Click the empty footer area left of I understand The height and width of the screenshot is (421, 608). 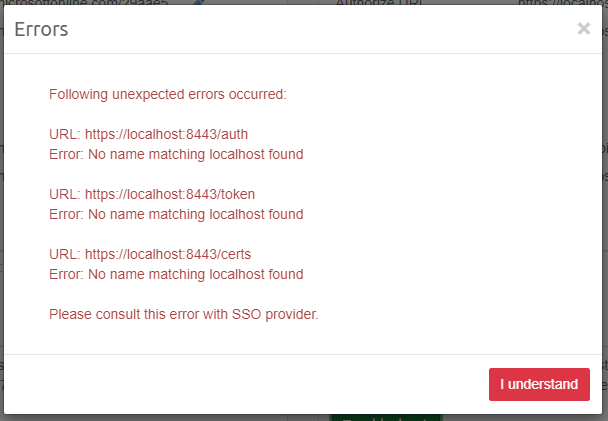[x=250, y=384]
